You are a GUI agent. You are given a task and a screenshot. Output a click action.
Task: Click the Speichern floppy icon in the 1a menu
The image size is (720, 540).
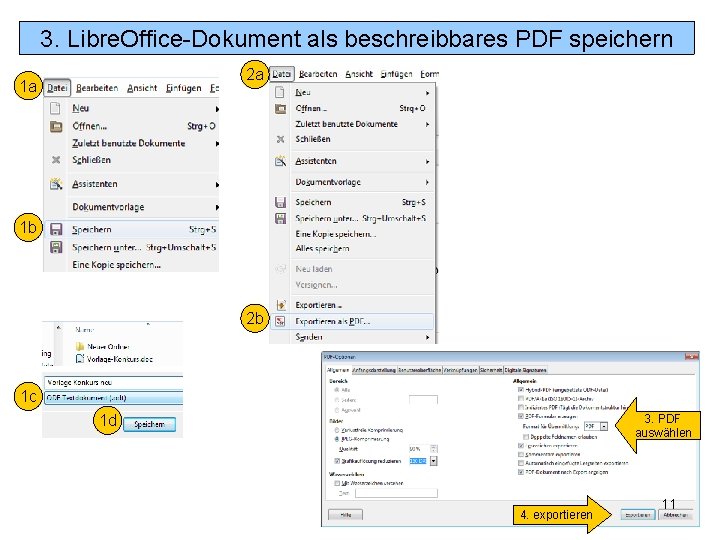pyautogui.click(x=56, y=230)
